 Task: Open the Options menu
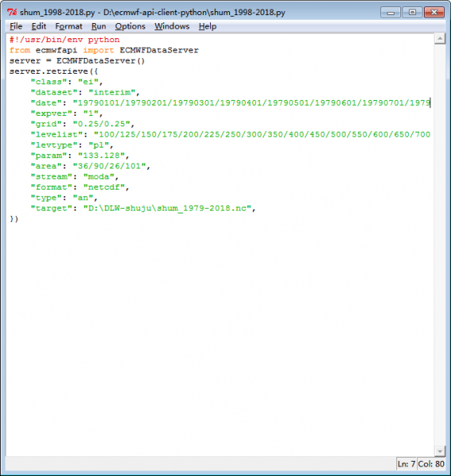pyautogui.click(x=130, y=26)
